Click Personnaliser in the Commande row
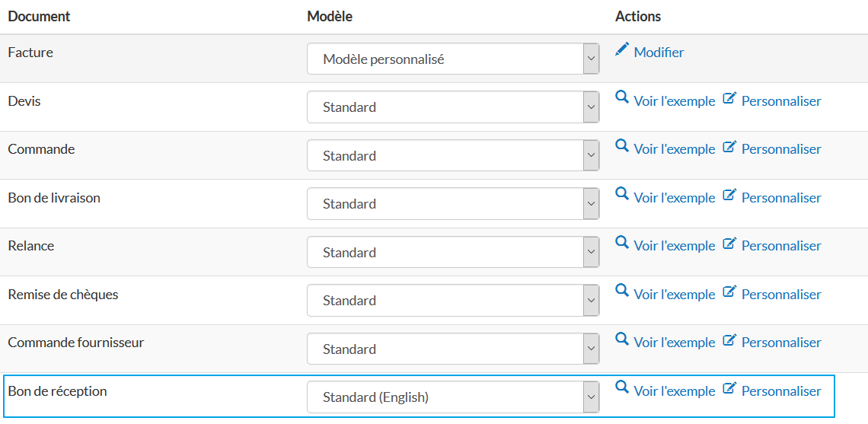The width and height of the screenshot is (868, 424). (x=781, y=149)
